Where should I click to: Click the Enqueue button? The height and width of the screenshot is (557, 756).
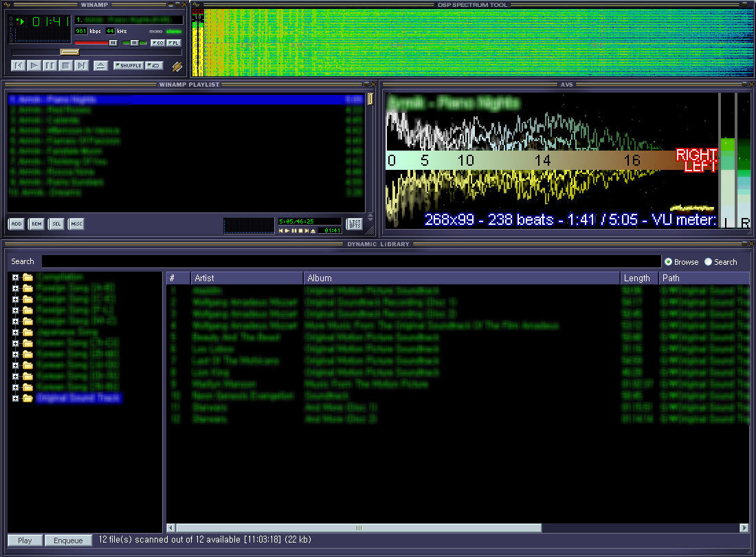[x=68, y=540]
